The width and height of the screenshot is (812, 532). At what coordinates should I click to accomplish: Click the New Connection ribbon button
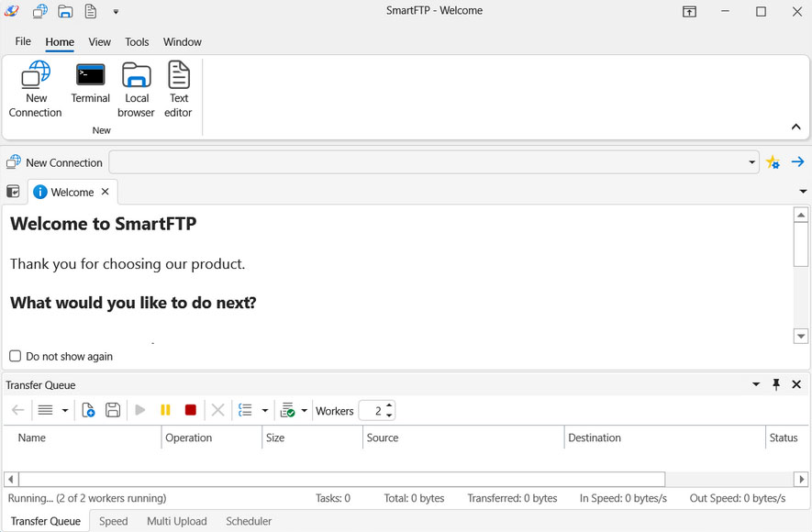click(x=35, y=89)
